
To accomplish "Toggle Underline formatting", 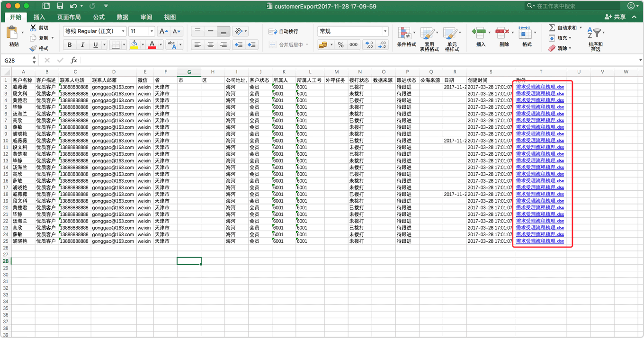I will (96, 45).
